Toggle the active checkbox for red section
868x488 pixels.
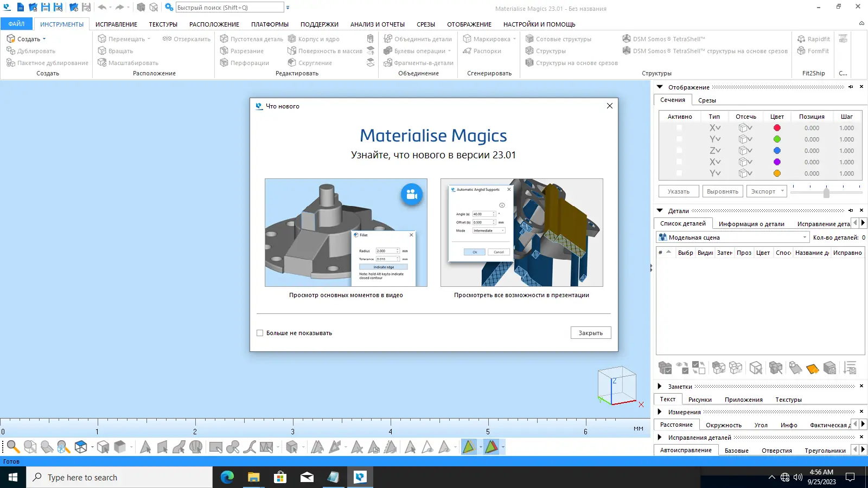click(x=679, y=128)
